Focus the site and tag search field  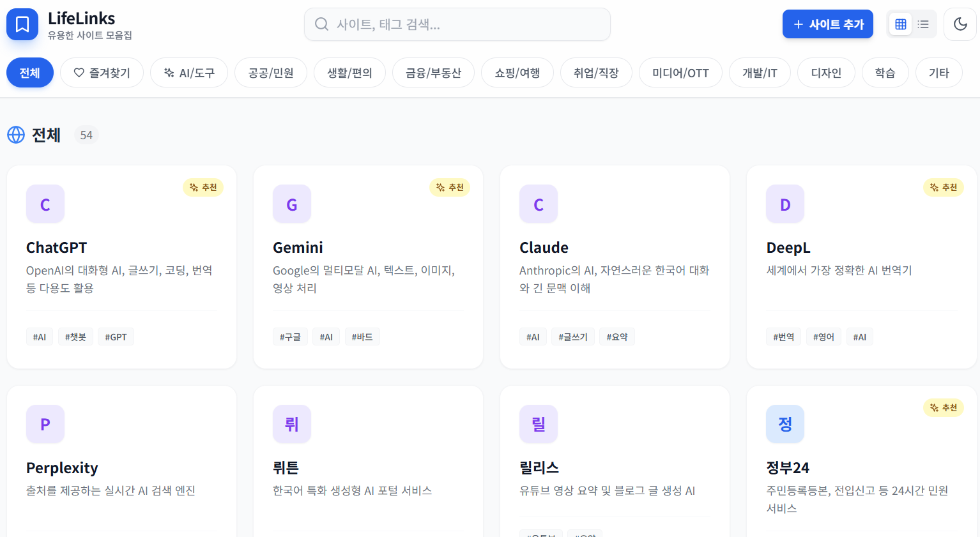click(457, 24)
